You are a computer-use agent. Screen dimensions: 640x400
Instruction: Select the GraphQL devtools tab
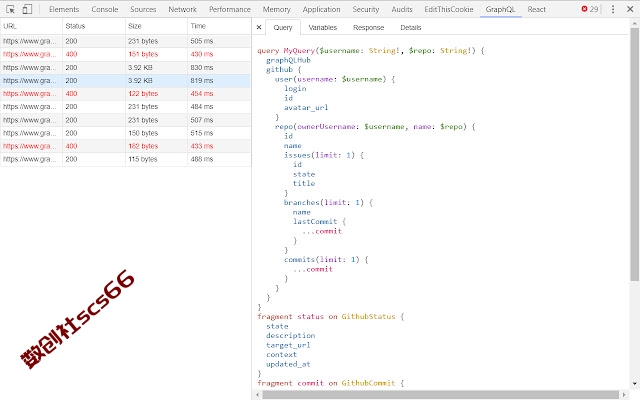coord(500,9)
